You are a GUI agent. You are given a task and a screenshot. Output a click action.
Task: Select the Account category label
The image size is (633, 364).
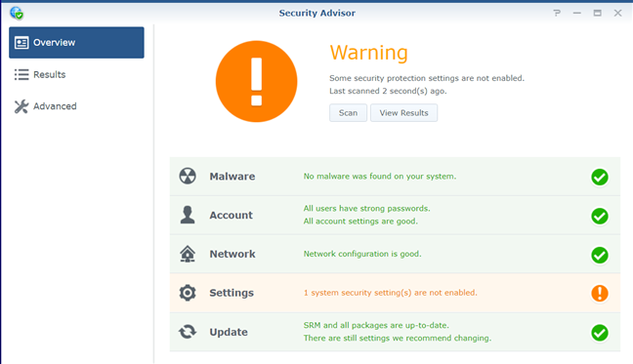tap(231, 216)
